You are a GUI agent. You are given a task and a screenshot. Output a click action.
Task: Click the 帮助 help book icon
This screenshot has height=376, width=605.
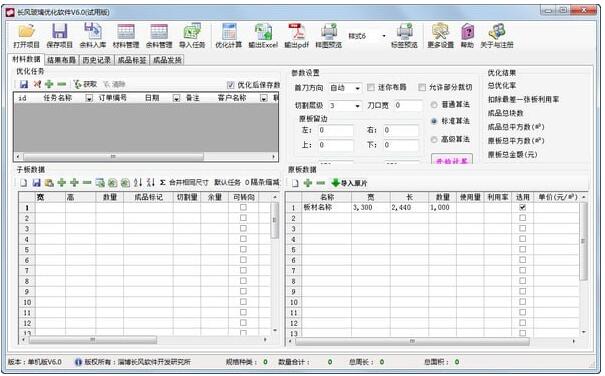pos(467,31)
